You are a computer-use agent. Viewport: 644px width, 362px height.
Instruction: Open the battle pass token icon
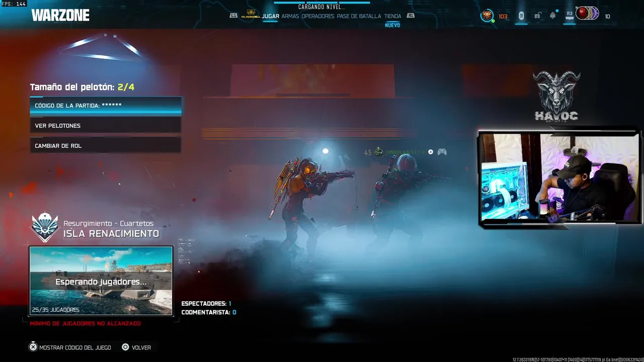click(x=521, y=16)
